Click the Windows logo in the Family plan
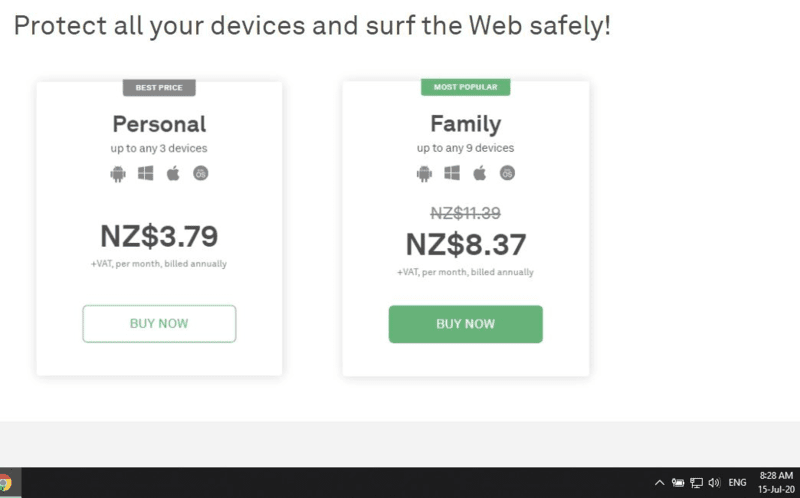Image resolution: width=800 pixels, height=498 pixels. tap(452, 172)
